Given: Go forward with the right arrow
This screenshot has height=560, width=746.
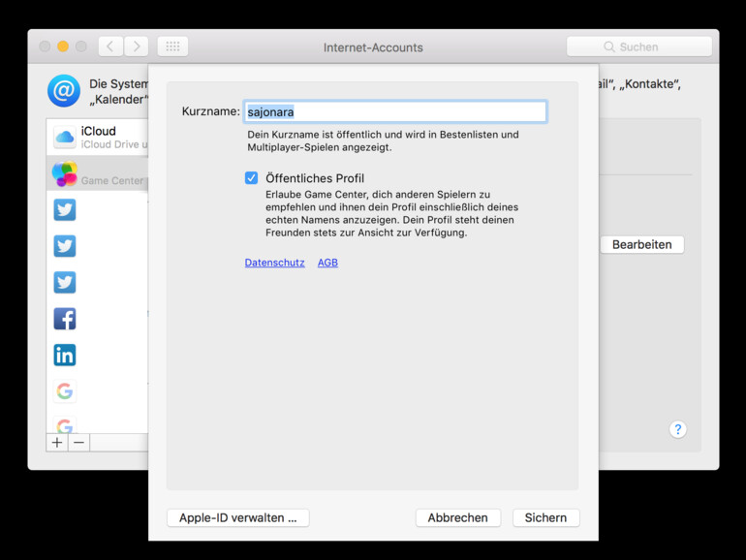Looking at the screenshot, I should point(136,47).
